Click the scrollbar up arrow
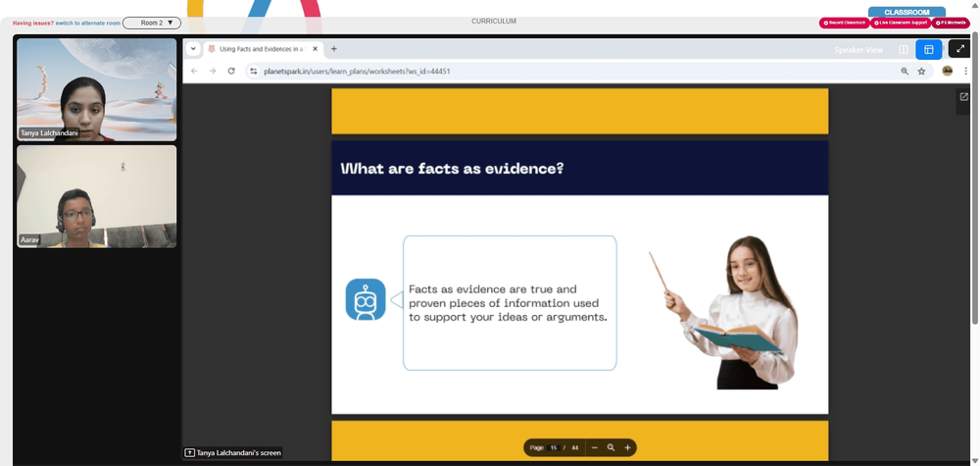 (976, 4)
